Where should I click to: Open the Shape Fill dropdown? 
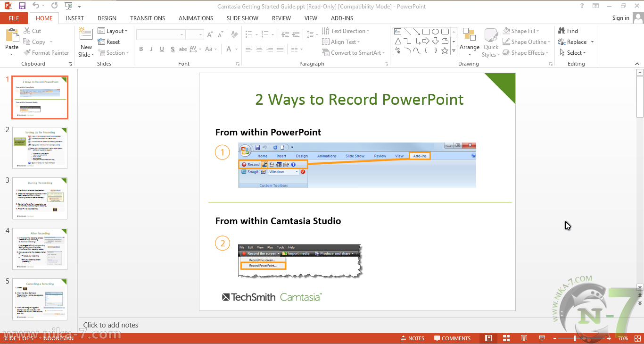click(x=521, y=31)
